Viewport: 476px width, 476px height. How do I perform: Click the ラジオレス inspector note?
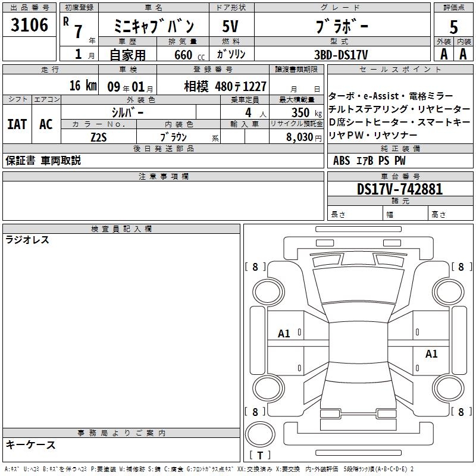point(27,240)
